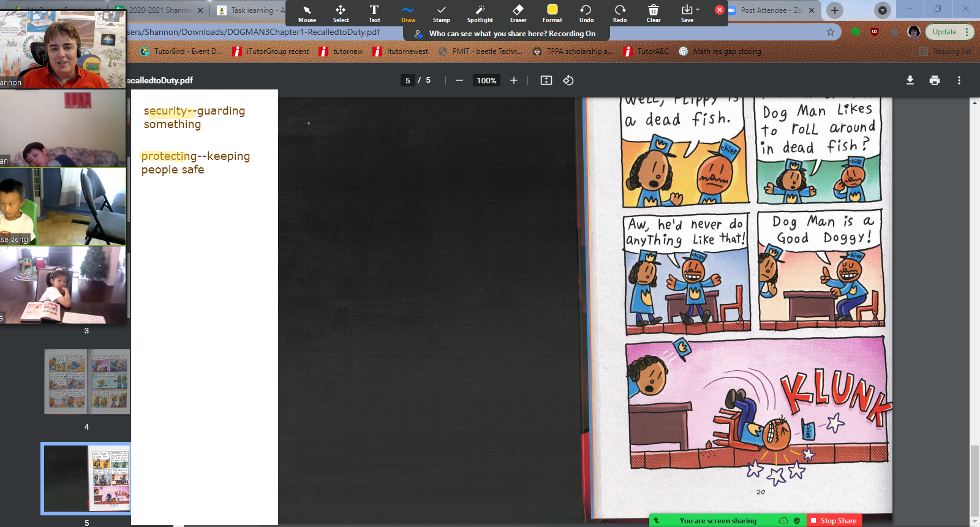Download the PDF file
Viewport: 980px width, 527px height.
(x=910, y=80)
